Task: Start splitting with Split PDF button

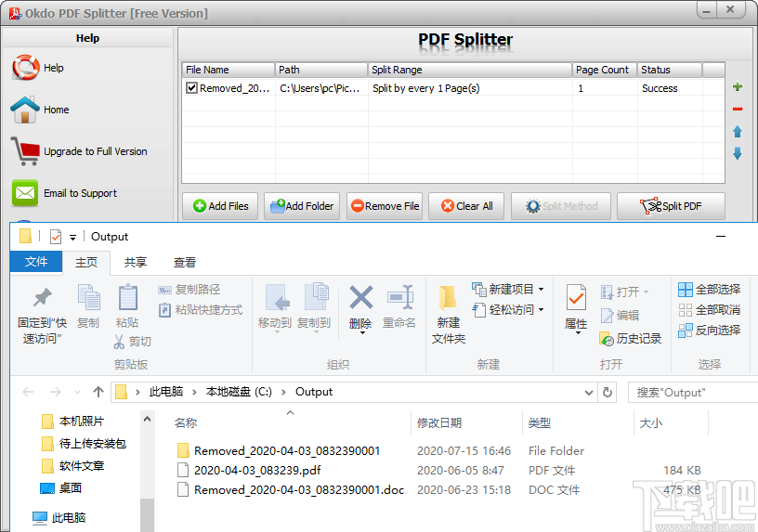Action: click(671, 206)
